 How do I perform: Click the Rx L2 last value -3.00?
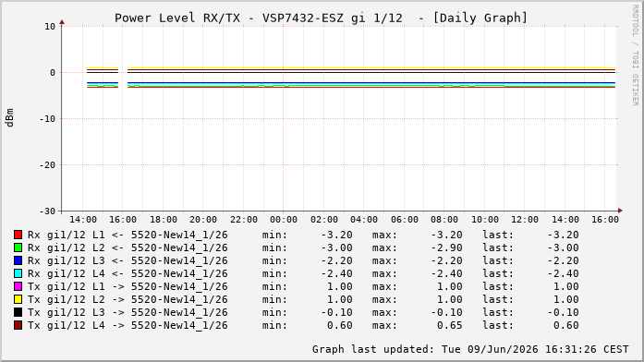(x=563, y=247)
